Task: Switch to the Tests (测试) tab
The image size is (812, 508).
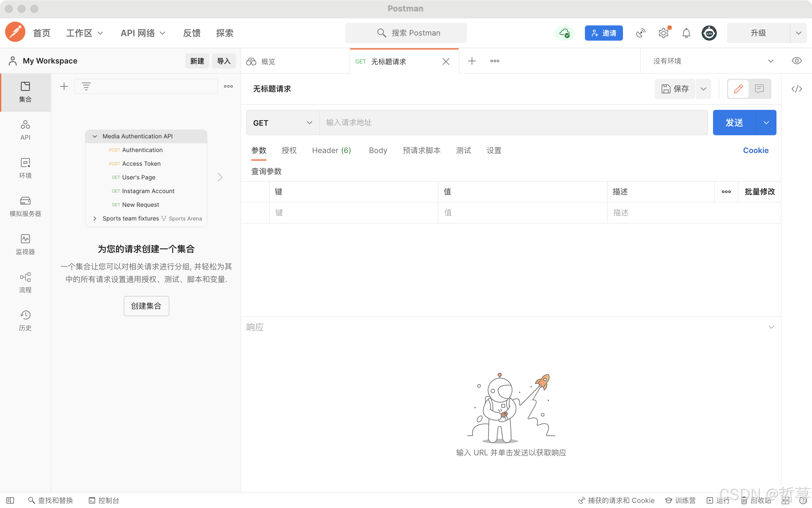Action: 463,150
